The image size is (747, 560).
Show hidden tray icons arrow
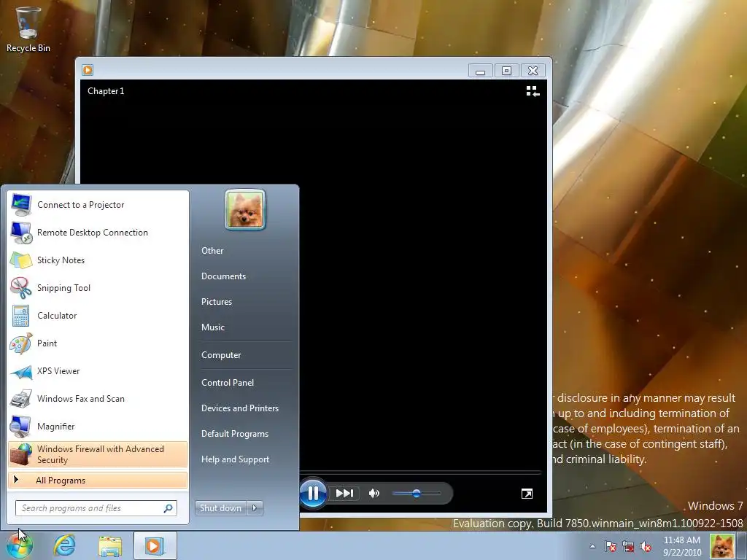pos(592,546)
